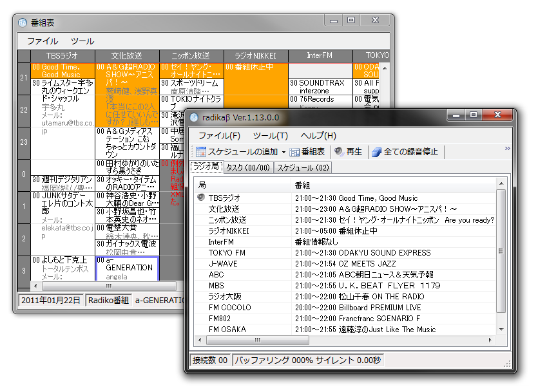Switch to the スケジュール (02) tab

303,168
